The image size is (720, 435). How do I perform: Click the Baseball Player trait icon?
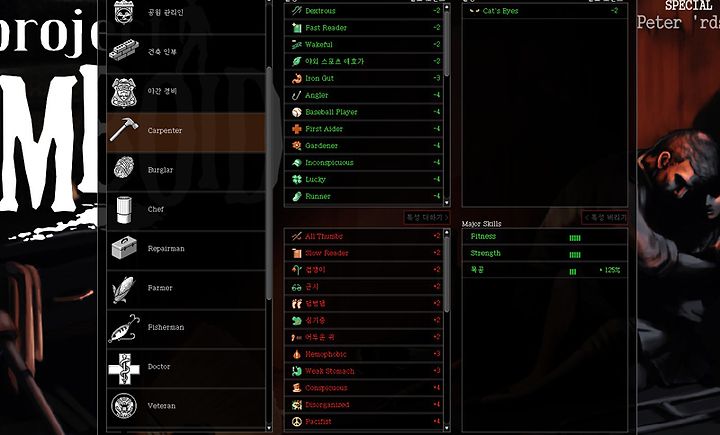tap(297, 112)
